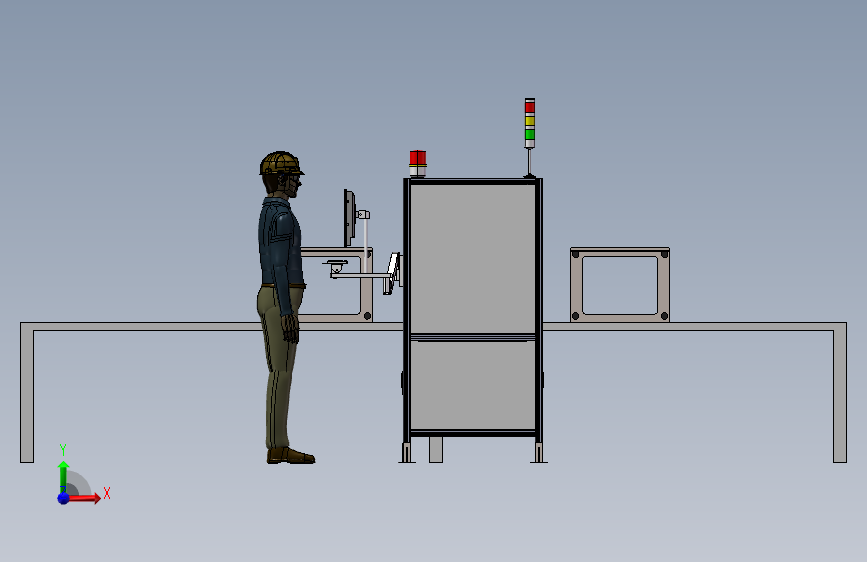Select the three-color stack light tower

click(530, 138)
